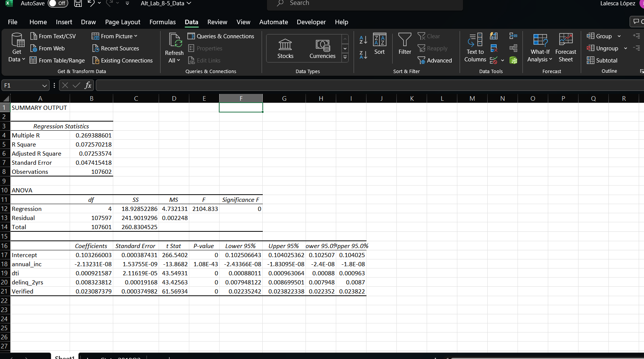Save the workbook via floppy icon
Screen dimensions: 644x359
click(78, 3)
